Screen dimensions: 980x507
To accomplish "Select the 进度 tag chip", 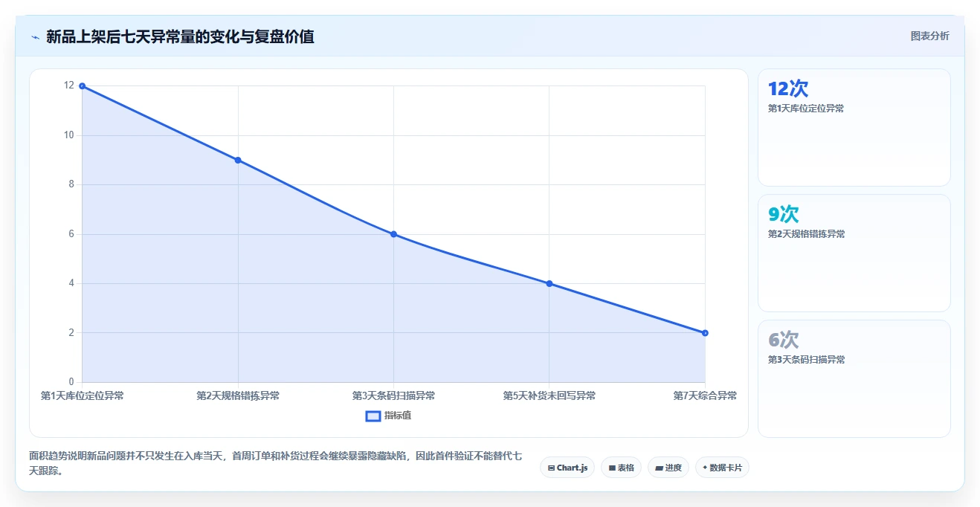I will 668,468.
